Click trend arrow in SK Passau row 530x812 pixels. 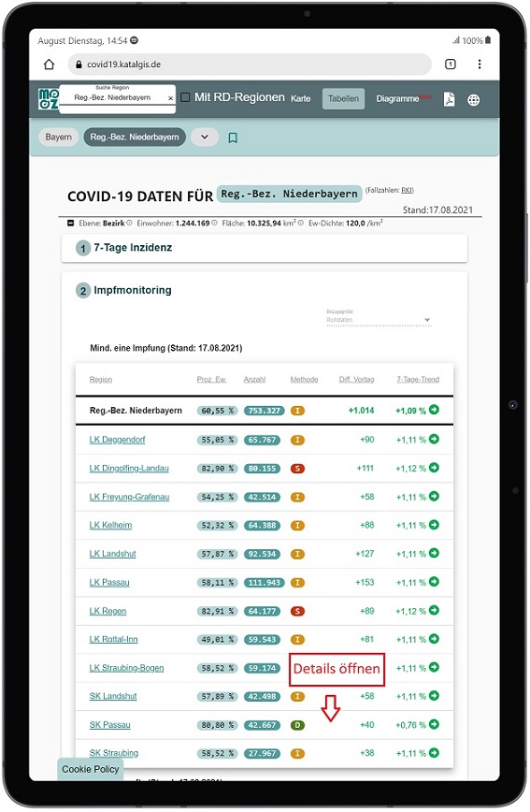[434, 724]
